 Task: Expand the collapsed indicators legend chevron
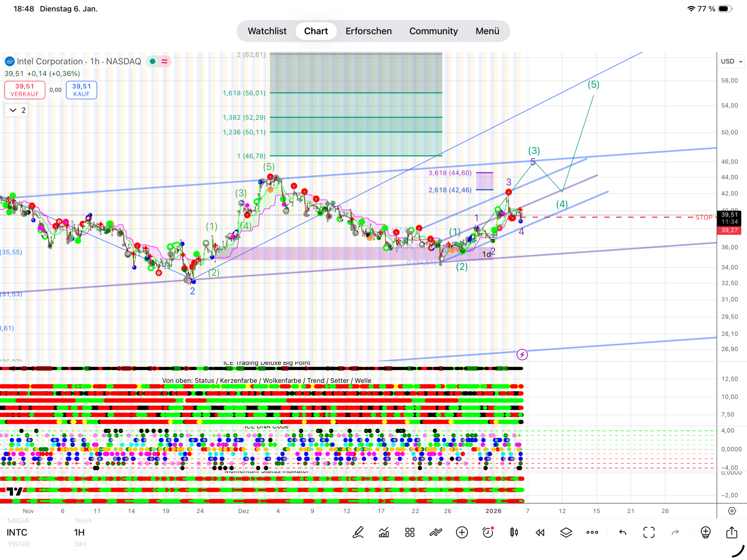(13, 111)
